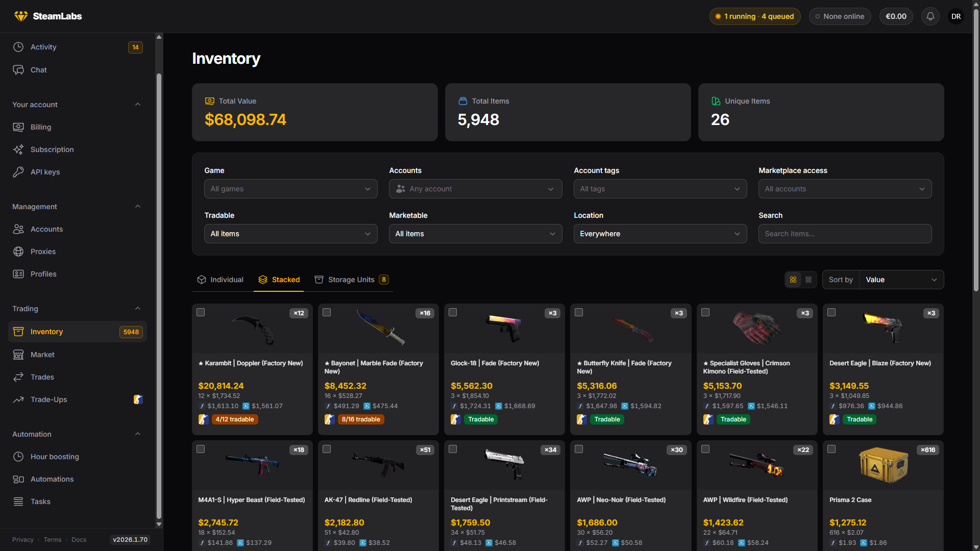Switch to the Individual tab
The height and width of the screenshot is (551, 980).
(x=220, y=280)
